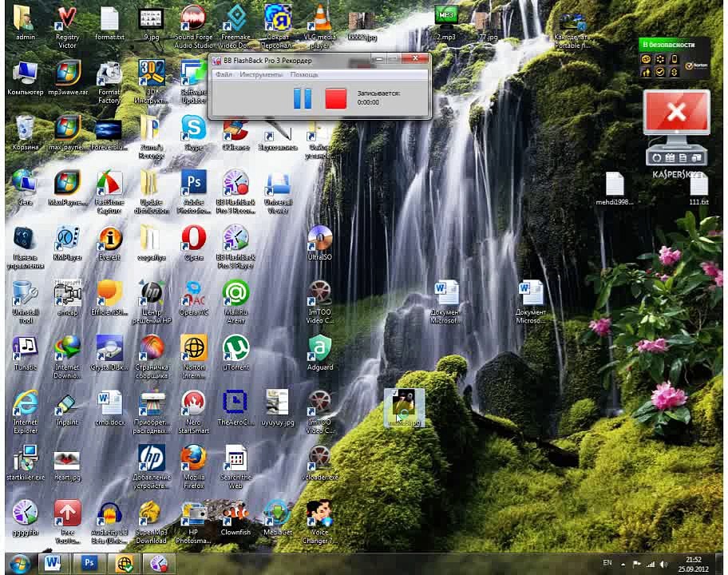The image size is (728, 575).
Task: Select the Everest desktop icon
Action: pos(109,243)
